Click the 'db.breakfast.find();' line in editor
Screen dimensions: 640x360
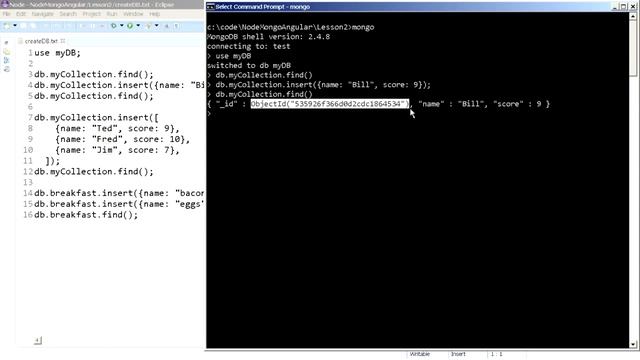(x=86, y=215)
